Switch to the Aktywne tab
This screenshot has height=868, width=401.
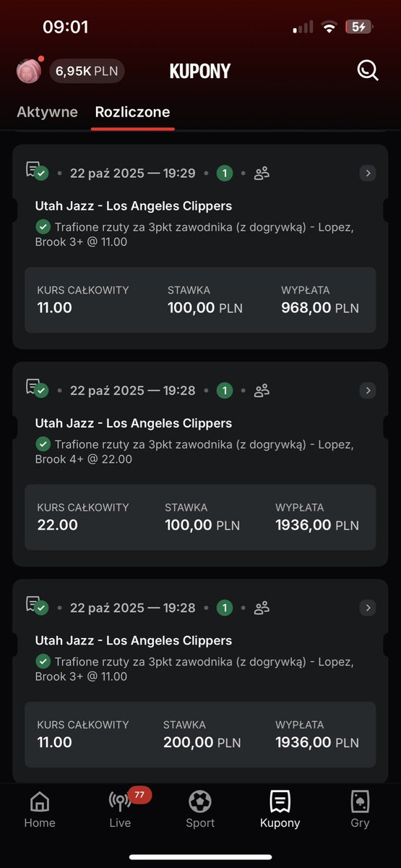[47, 112]
